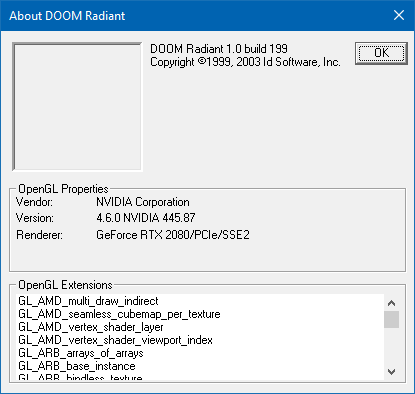The image size is (415, 394).
Task: Click the extensions list scroll up arrow
Action: (x=391, y=303)
